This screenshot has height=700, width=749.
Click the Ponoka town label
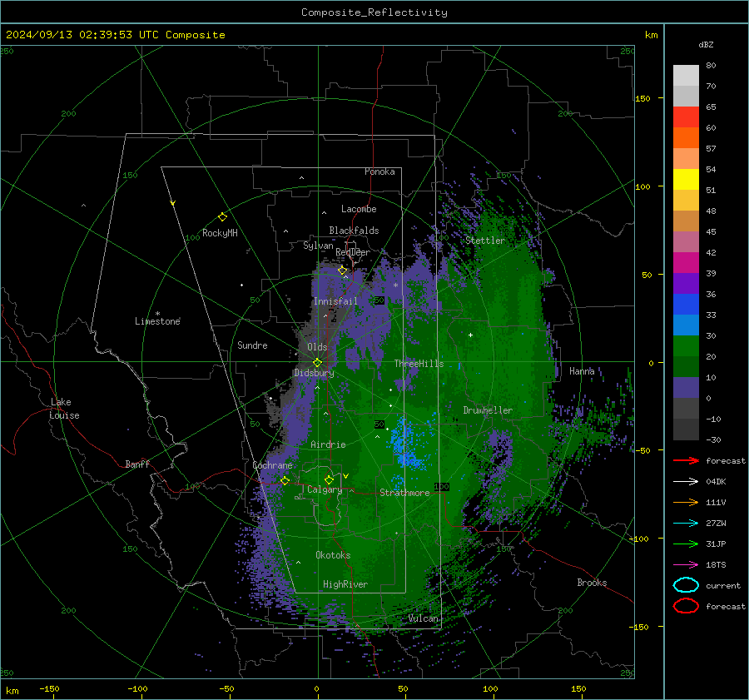click(x=379, y=171)
